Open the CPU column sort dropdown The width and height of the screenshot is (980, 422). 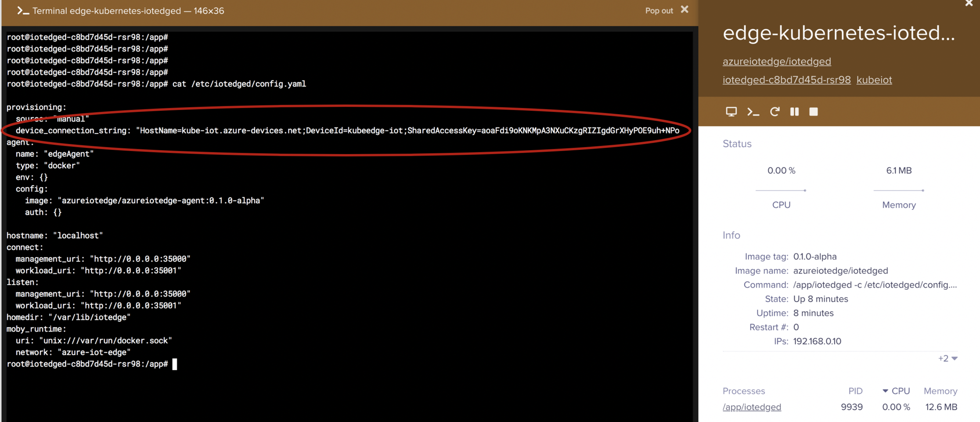(x=886, y=391)
